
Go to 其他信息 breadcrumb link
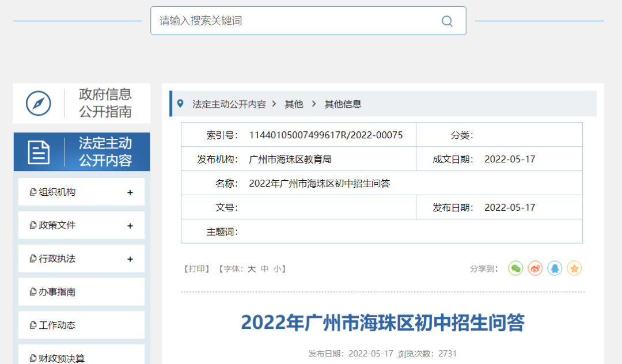tap(343, 104)
